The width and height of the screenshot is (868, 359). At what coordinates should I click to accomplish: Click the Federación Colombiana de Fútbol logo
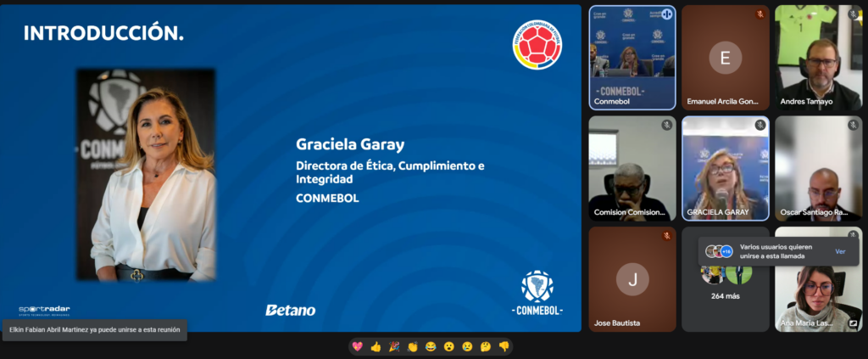[x=537, y=45]
